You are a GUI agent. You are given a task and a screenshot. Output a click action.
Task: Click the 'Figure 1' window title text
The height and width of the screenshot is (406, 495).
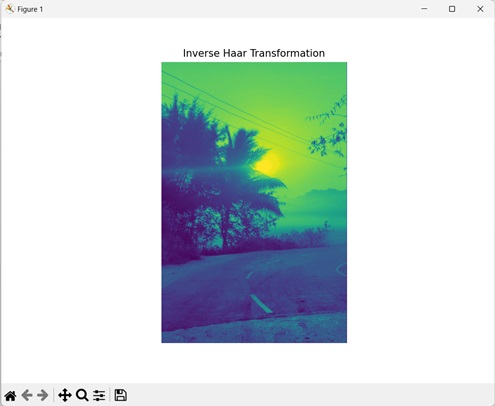pyautogui.click(x=30, y=9)
